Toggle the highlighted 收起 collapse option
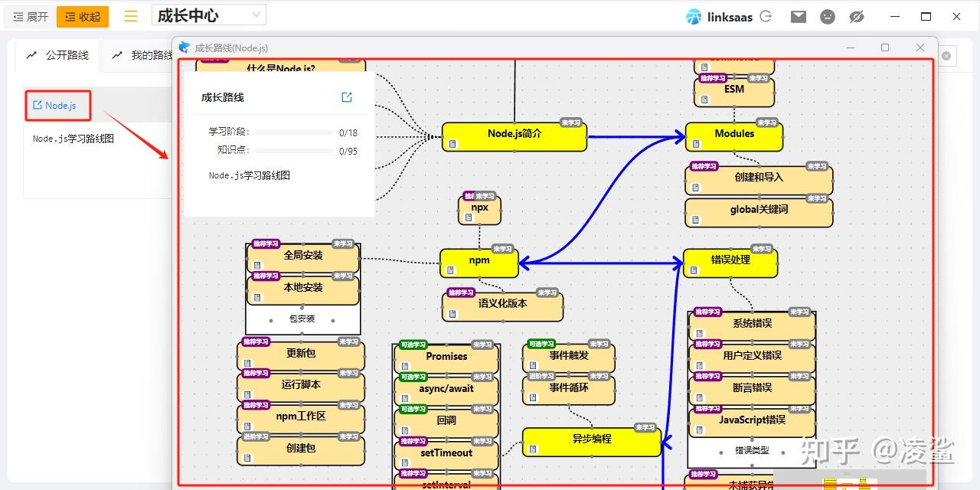 point(82,15)
